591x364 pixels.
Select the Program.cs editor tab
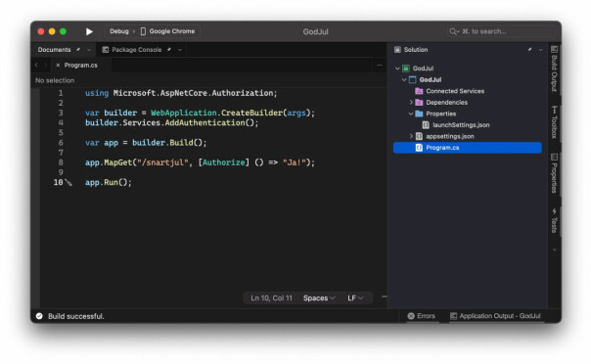pos(80,66)
